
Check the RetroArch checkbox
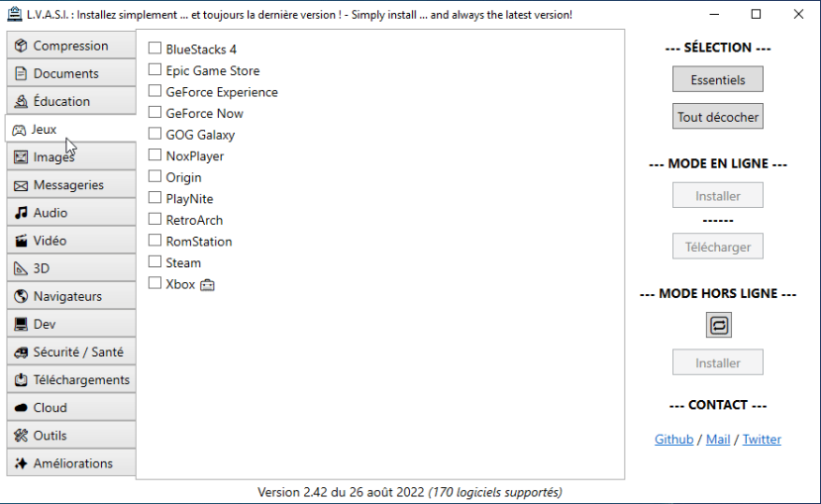(154, 219)
